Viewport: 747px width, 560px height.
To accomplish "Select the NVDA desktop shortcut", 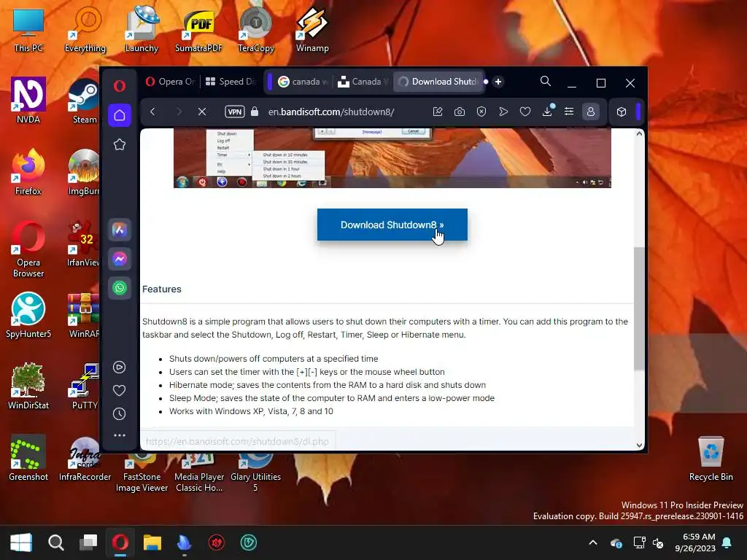I will coord(28,101).
